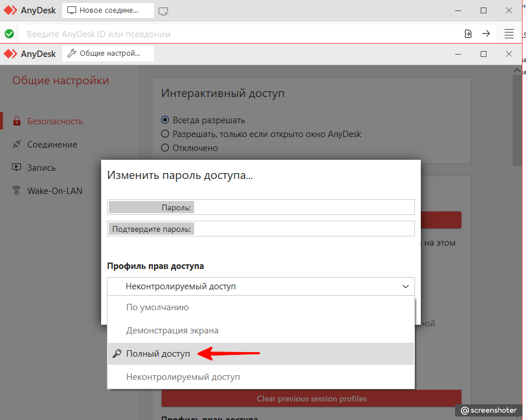Image resolution: width=526 pixels, height=420 pixels.
Task: Select Всегда разрешать radio option
Action: (165, 120)
